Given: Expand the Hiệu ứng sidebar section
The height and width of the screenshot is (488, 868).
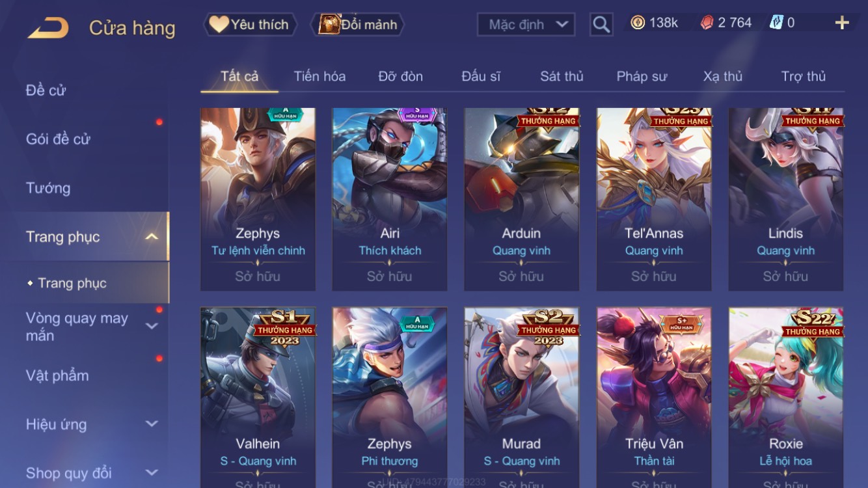Looking at the screenshot, I should (152, 424).
